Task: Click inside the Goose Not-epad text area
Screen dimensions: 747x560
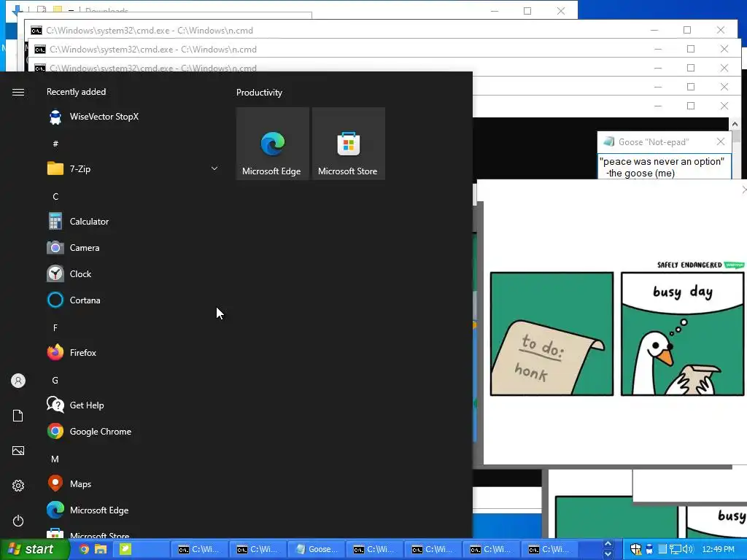Action: (664, 167)
